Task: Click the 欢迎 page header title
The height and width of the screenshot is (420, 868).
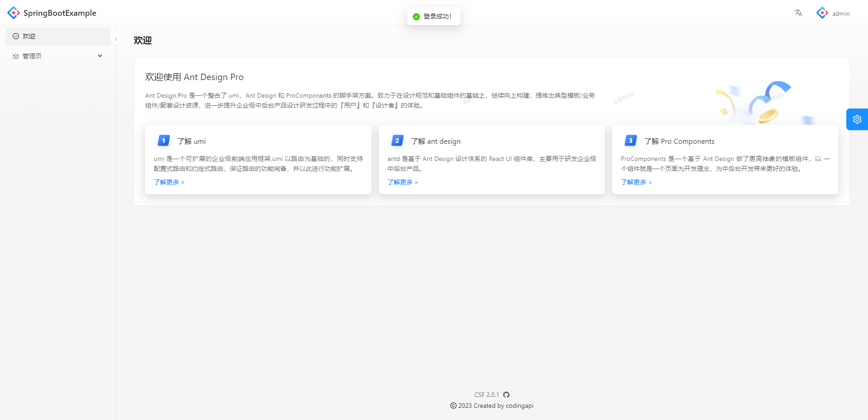Action: pyautogui.click(x=143, y=40)
